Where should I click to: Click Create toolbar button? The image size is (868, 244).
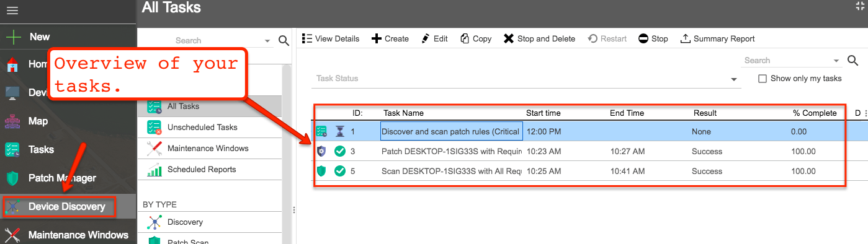(x=390, y=38)
